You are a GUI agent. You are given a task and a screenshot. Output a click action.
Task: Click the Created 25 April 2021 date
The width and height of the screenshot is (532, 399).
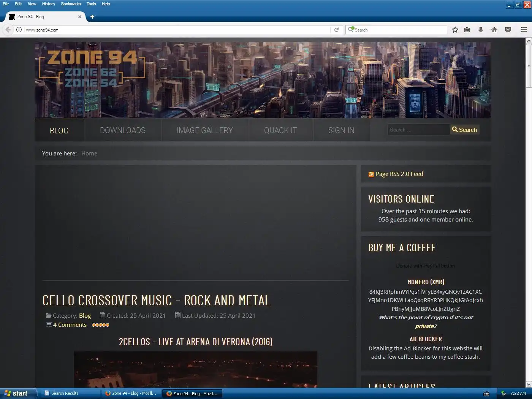click(136, 316)
